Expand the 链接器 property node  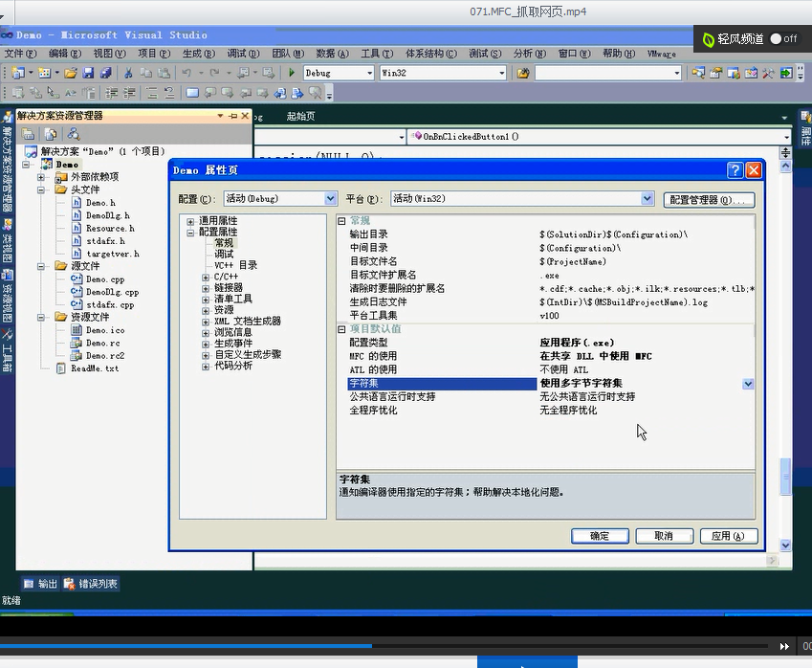pyautogui.click(x=206, y=288)
